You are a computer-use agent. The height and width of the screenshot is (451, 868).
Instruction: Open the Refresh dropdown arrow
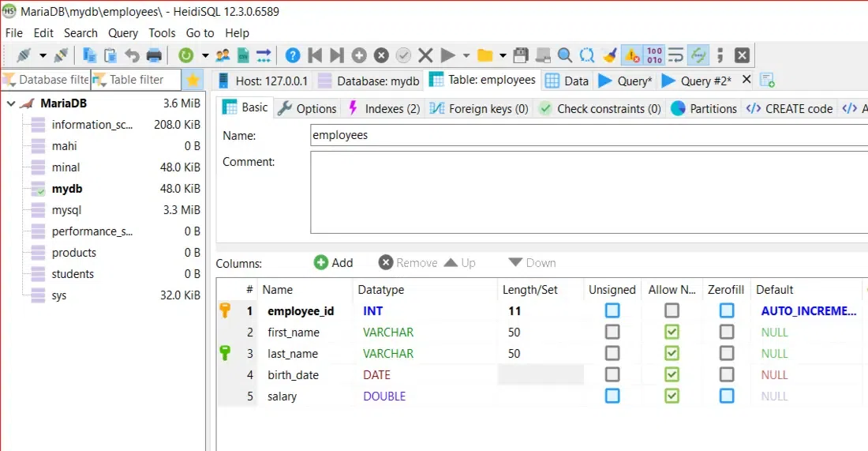tap(205, 55)
